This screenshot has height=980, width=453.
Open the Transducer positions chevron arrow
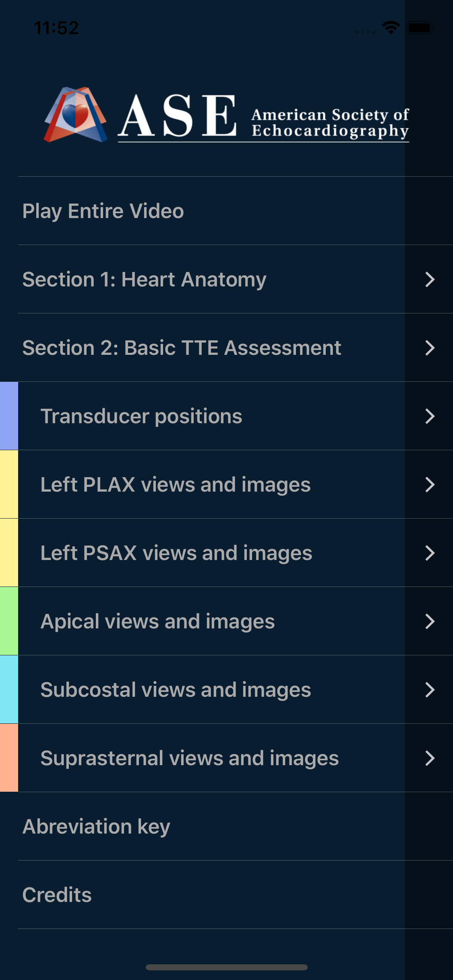pyautogui.click(x=430, y=416)
